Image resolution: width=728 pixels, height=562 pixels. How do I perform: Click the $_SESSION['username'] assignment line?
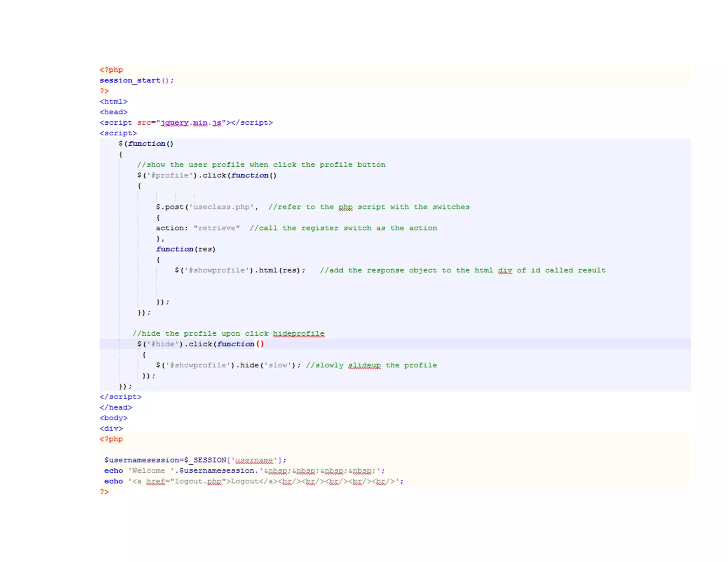click(195, 460)
